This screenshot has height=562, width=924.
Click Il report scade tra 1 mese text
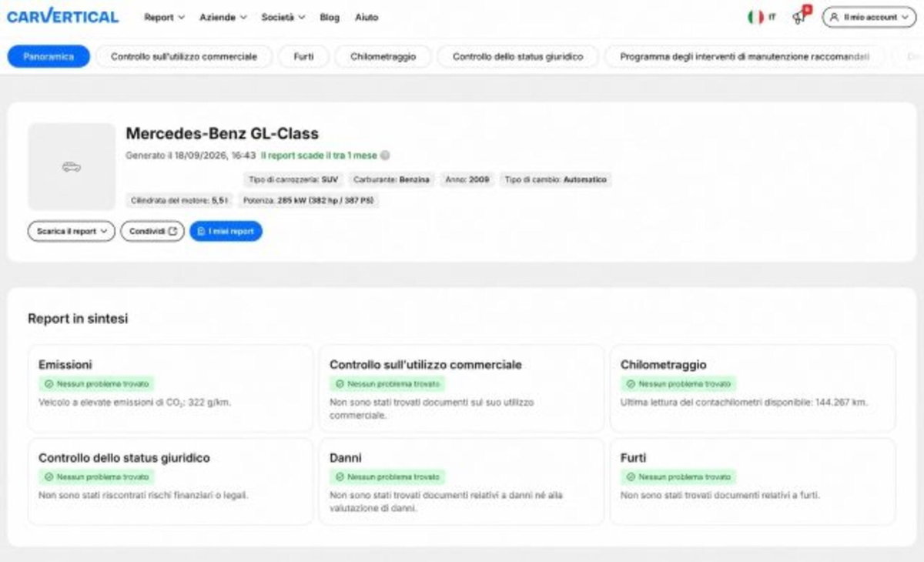(x=319, y=156)
